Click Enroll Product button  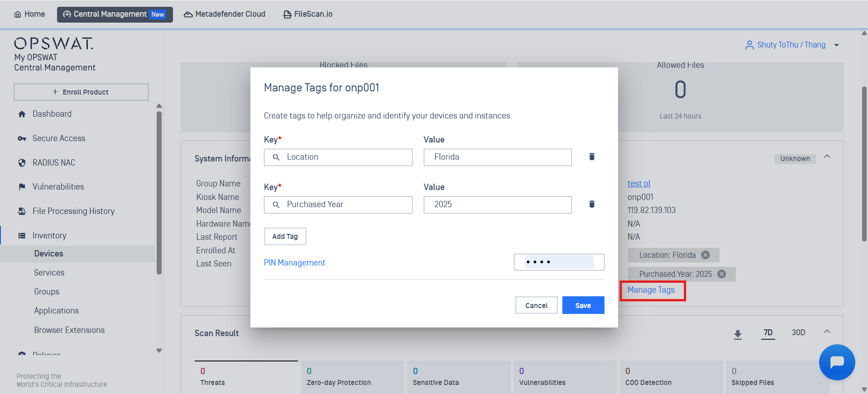coord(81,92)
